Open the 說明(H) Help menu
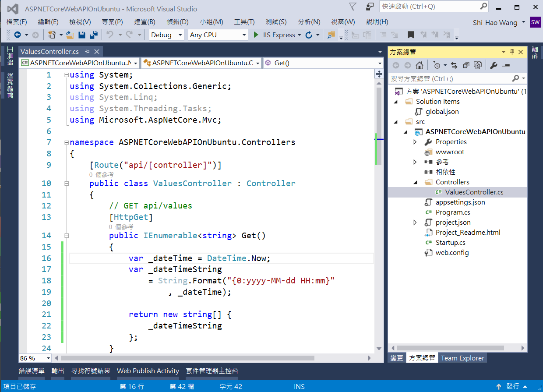The image size is (543, 392). click(x=377, y=22)
